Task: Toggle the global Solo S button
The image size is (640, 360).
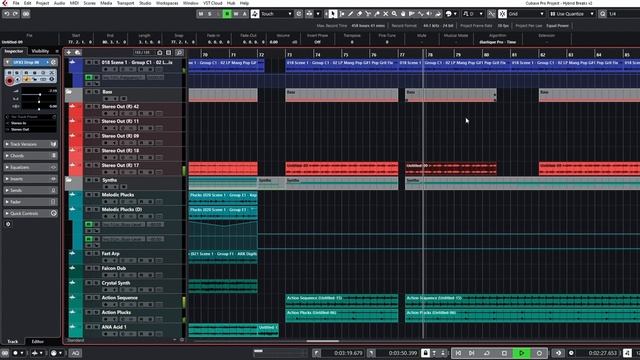Action: 210,14
